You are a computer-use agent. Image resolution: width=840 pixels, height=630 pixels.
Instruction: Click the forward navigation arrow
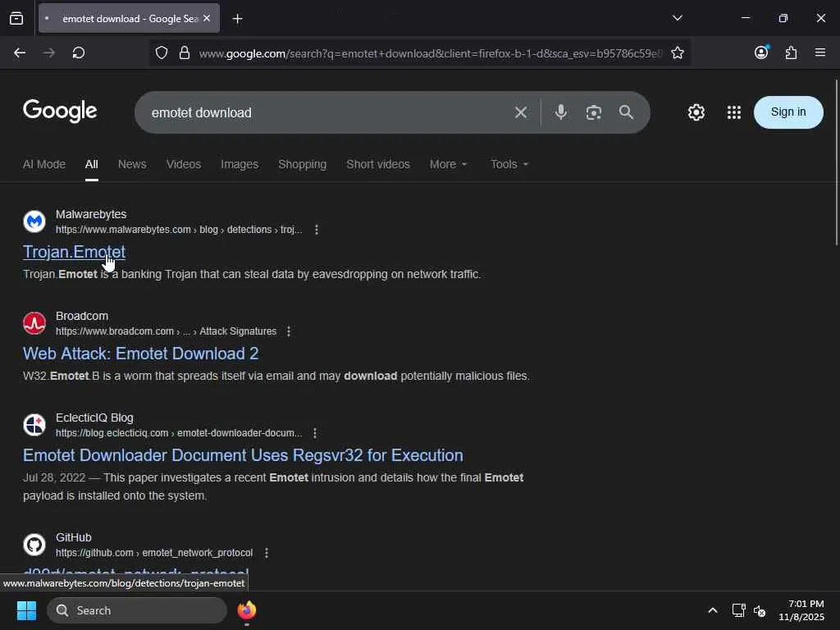(48, 52)
